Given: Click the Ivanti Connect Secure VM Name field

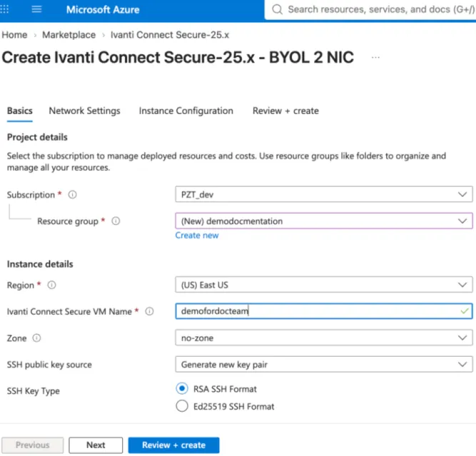Looking at the screenshot, I should 323,311.
